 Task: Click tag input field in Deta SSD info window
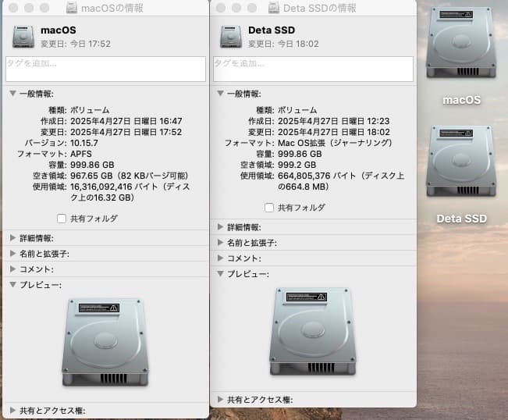pyautogui.click(x=313, y=69)
